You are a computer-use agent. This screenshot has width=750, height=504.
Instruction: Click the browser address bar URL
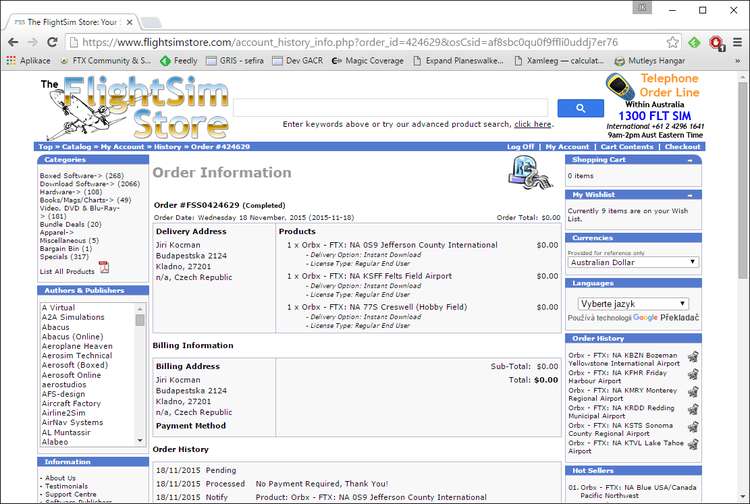(x=349, y=42)
